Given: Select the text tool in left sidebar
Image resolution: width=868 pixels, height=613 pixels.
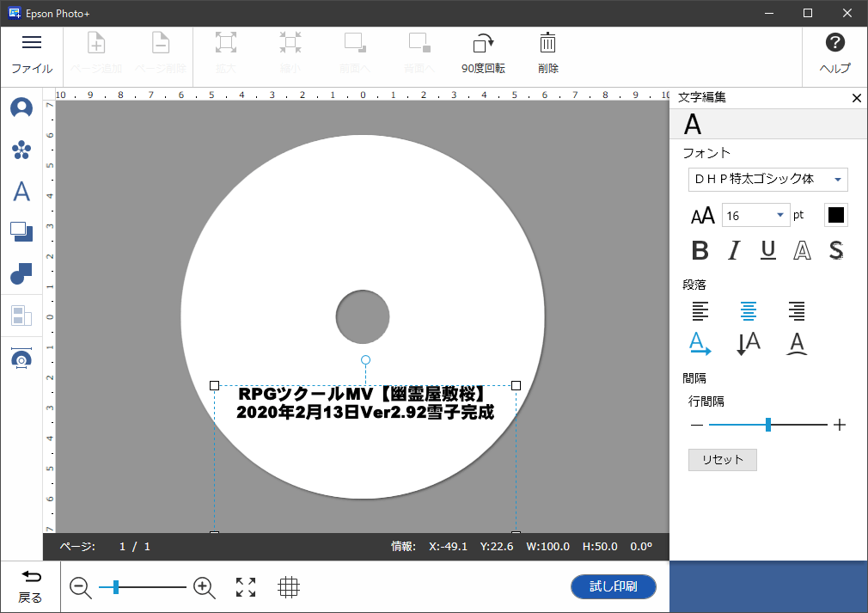Looking at the screenshot, I should point(21,191).
